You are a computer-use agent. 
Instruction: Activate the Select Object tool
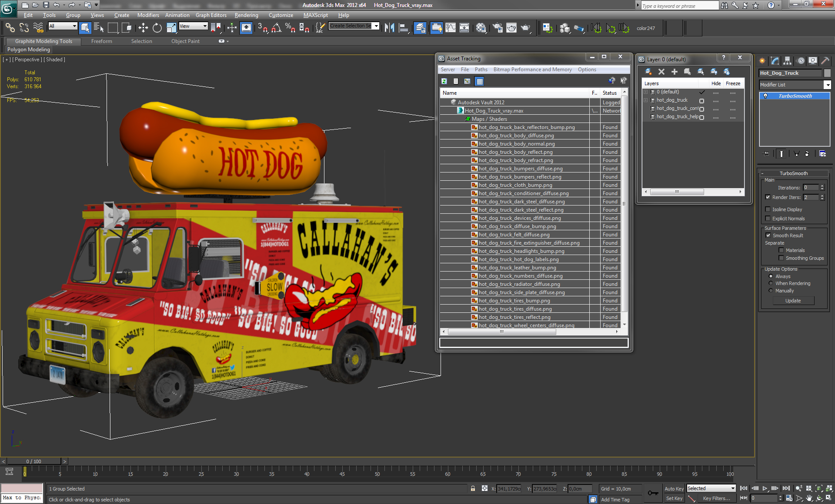(x=85, y=28)
